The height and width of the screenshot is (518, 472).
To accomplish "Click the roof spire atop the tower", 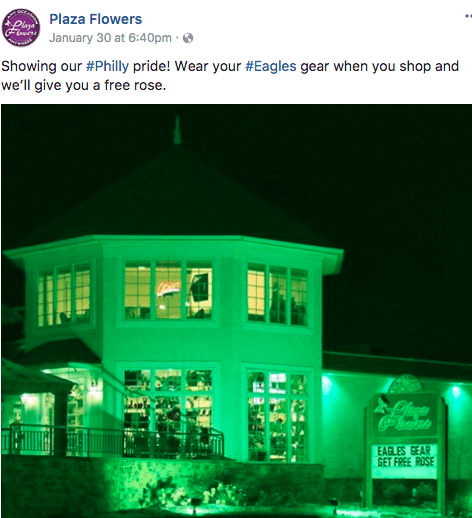I will coord(177,130).
